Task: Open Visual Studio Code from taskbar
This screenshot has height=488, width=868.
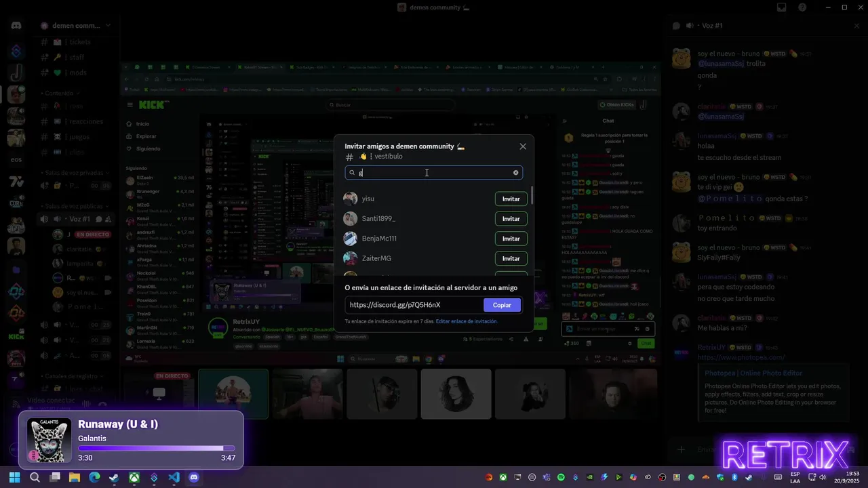Action: pos(174,477)
